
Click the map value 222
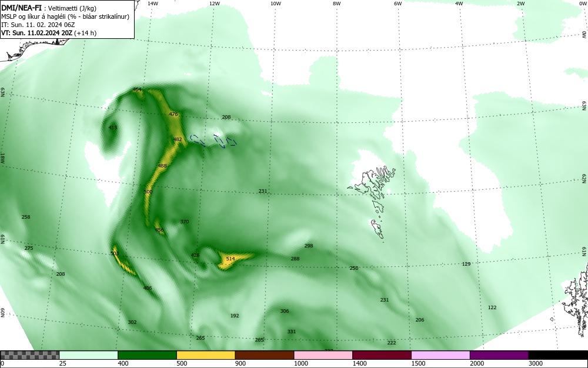click(x=392, y=343)
